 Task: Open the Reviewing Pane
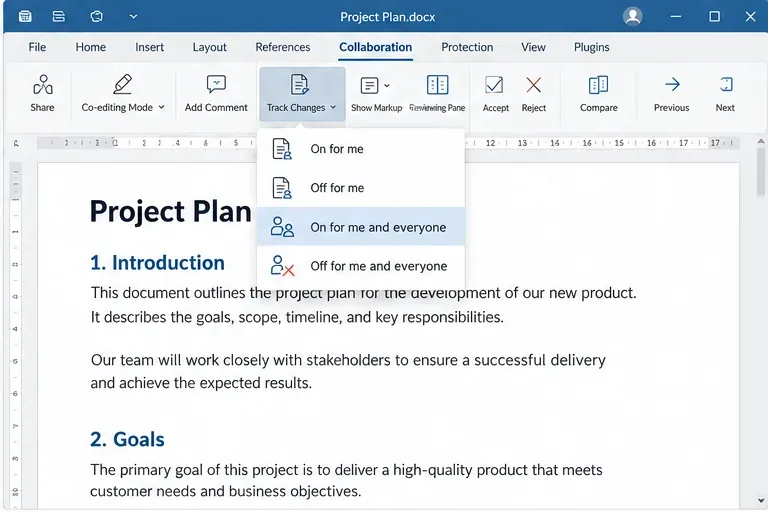437,93
